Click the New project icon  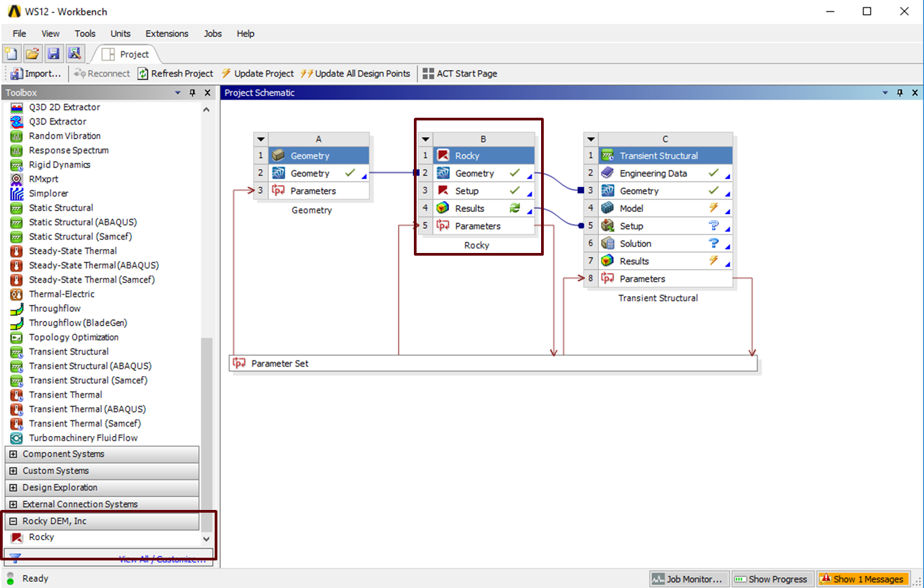(11, 54)
